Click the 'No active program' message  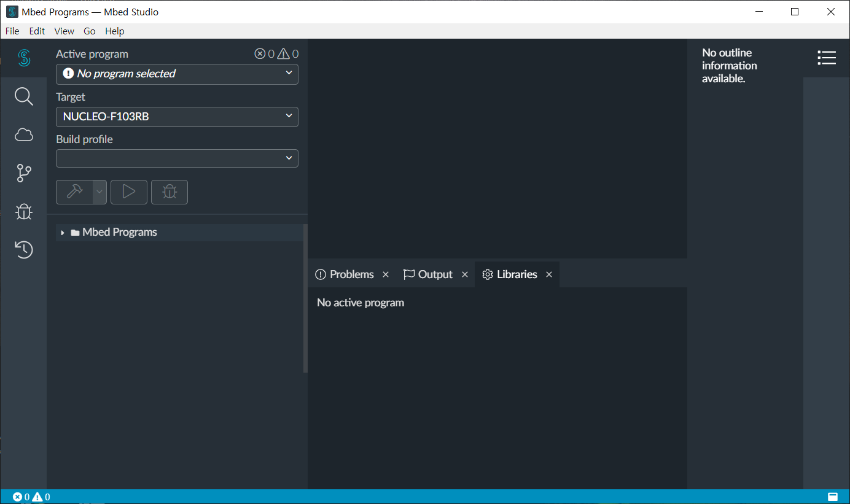click(361, 303)
